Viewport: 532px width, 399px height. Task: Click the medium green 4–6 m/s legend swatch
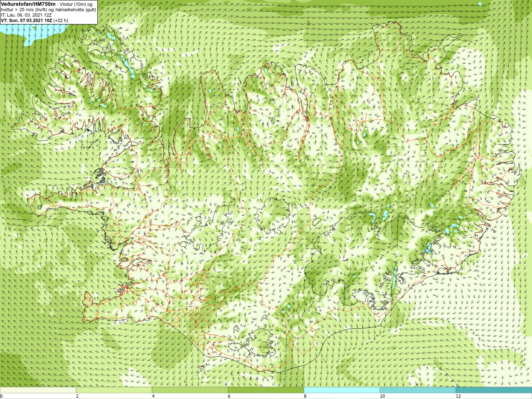point(190,390)
